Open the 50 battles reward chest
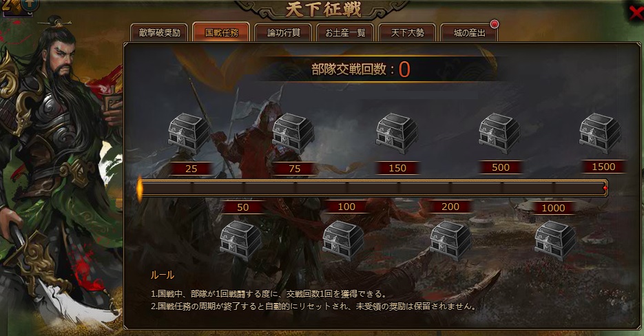Image resolution: width=644 pixels, height=336 pixels. click(240, 241)
